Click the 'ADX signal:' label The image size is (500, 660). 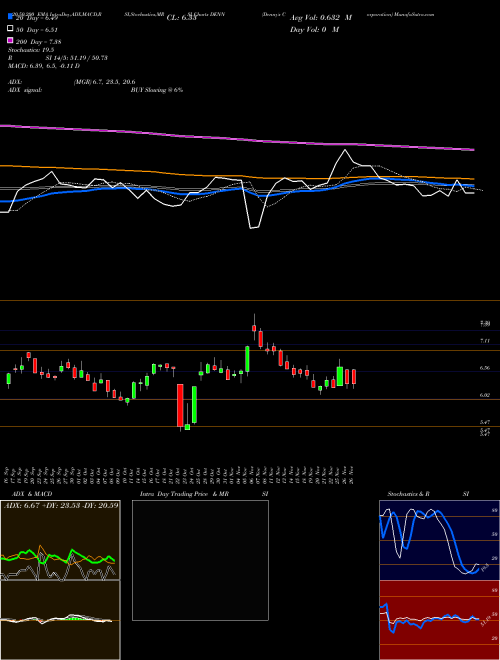point(25,90)
